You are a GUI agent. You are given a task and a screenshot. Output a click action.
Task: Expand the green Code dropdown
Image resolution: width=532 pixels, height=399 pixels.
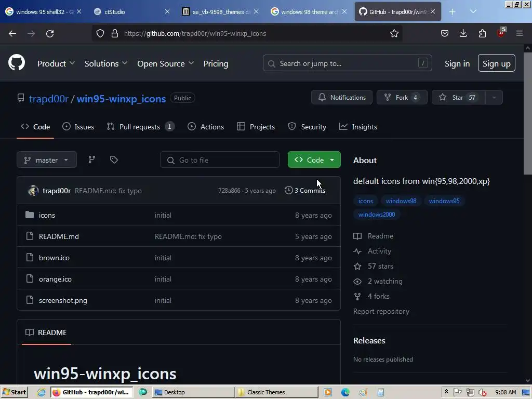coord(314,159)
